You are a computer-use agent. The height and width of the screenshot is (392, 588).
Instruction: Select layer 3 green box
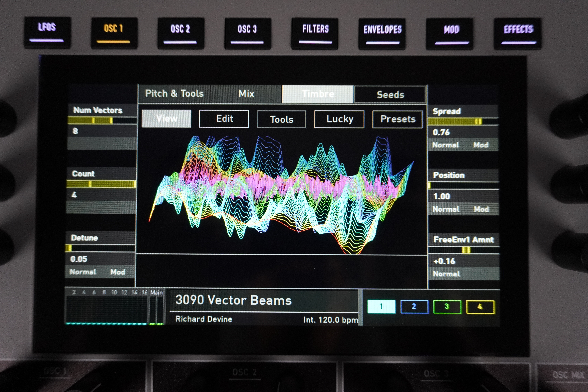click(447, 307)
